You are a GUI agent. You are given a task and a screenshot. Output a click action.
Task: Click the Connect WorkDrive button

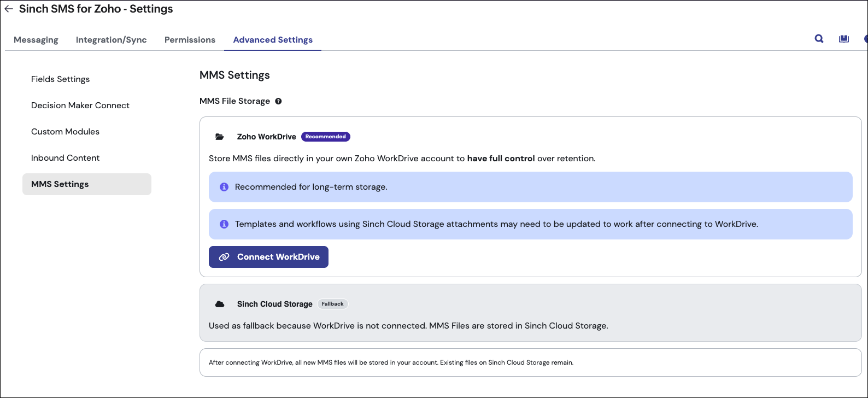268,257
